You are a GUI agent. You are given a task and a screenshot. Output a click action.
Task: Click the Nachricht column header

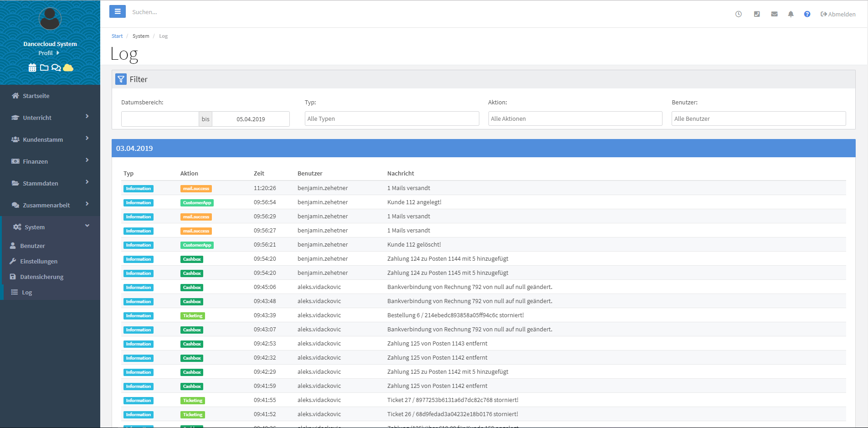(401, 173)
